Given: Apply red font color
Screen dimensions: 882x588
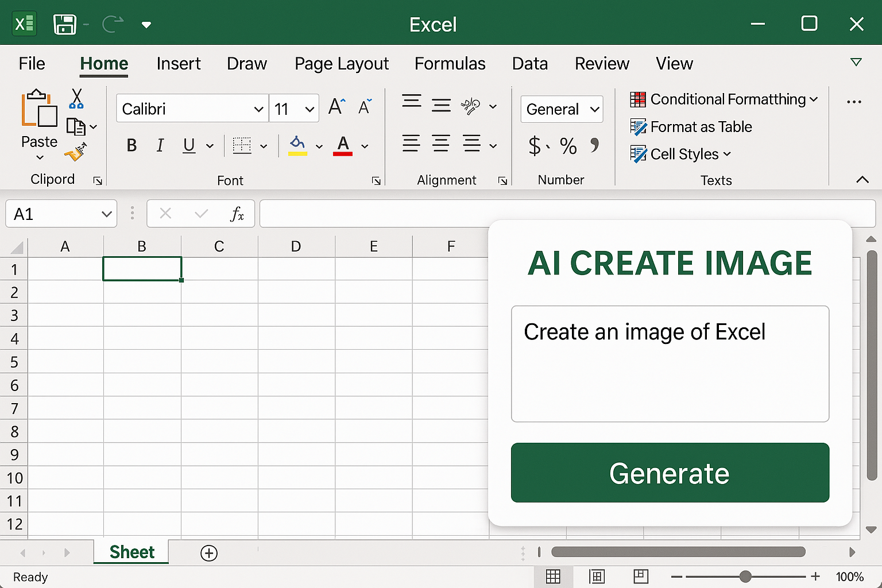Looking at the screenshot, I should [343, 146].
